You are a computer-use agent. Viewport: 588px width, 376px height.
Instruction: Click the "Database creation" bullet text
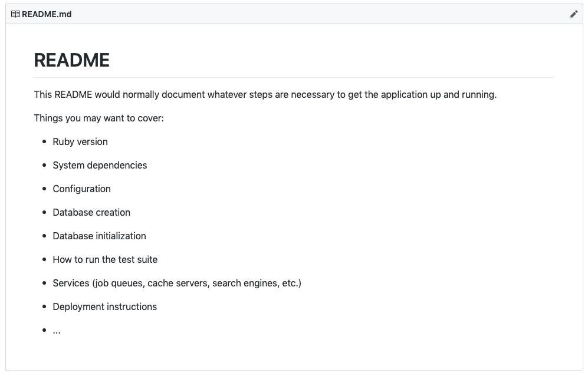click(91, 212)
